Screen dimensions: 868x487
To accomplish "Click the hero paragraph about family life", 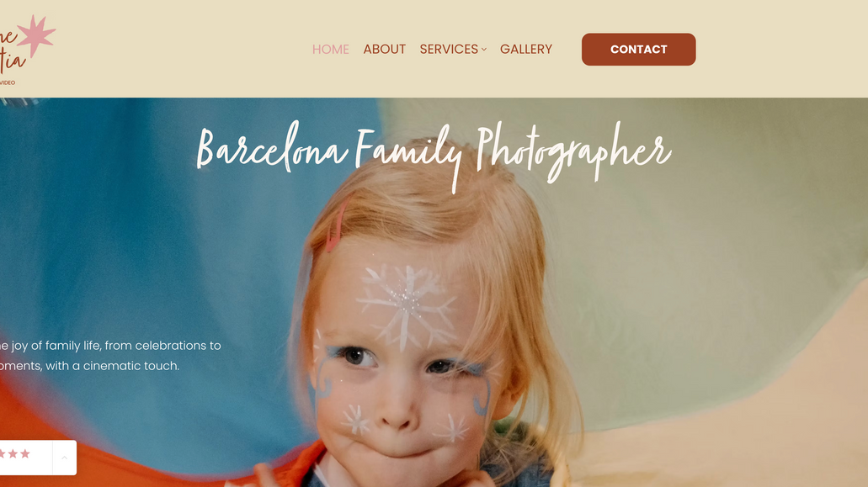I will pos(110,356).
